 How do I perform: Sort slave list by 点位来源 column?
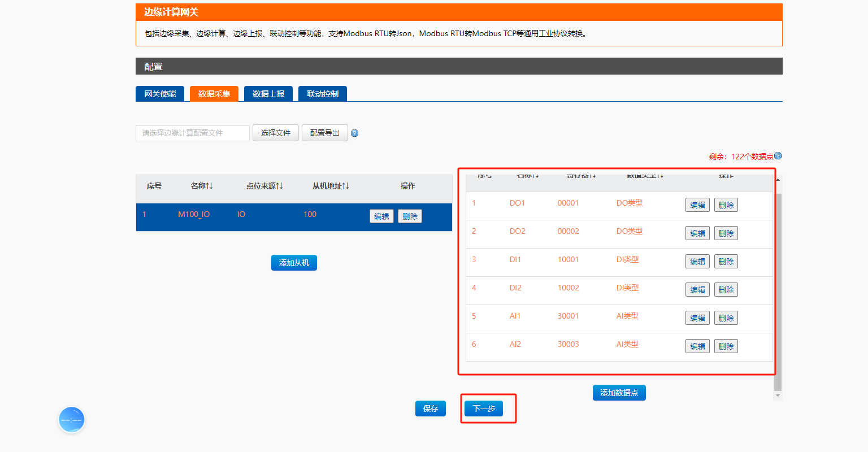(264, 186)
